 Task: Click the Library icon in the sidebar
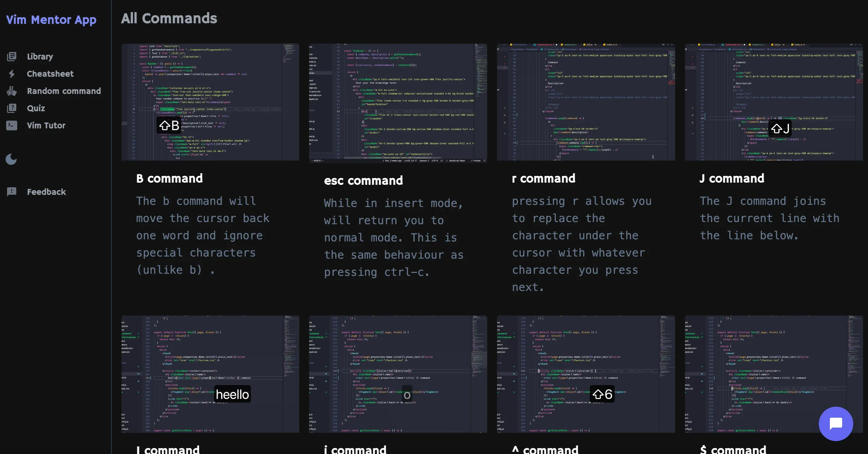point(12,56)
